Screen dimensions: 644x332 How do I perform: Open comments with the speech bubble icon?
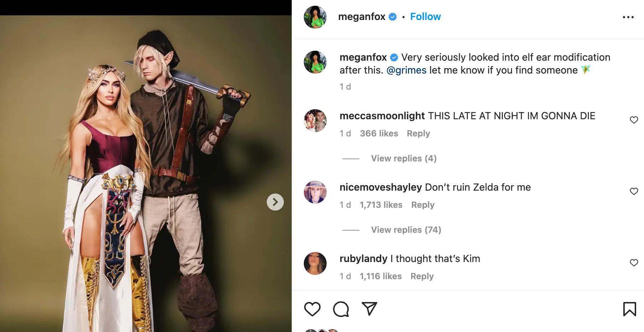[341, 309]
